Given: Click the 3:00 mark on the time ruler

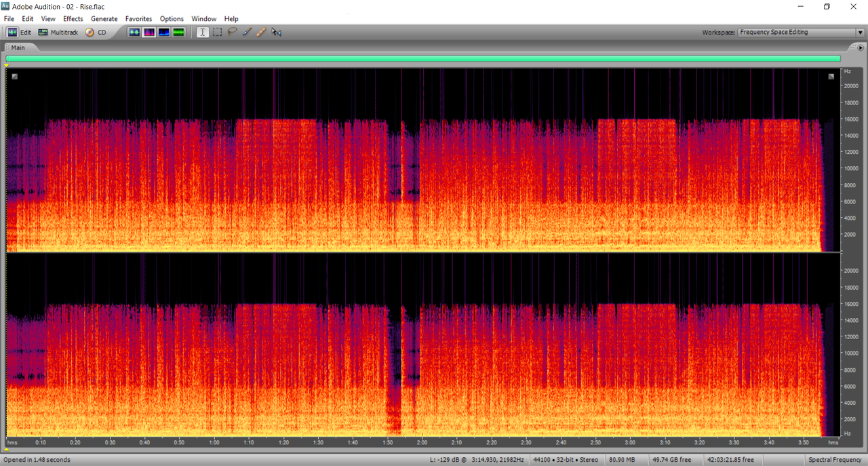Looking at the screenshot, I should tap(630, 442).
